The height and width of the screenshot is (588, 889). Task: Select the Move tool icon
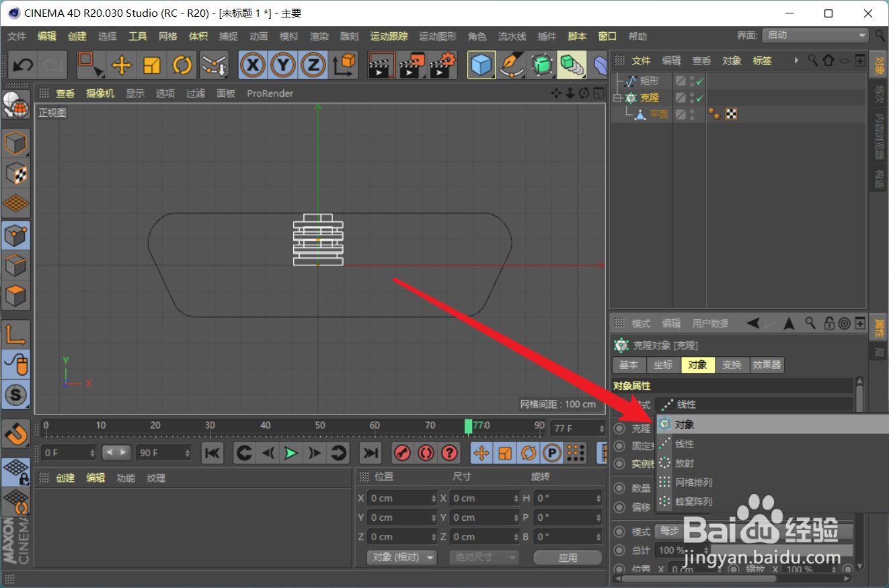(120, 65)
